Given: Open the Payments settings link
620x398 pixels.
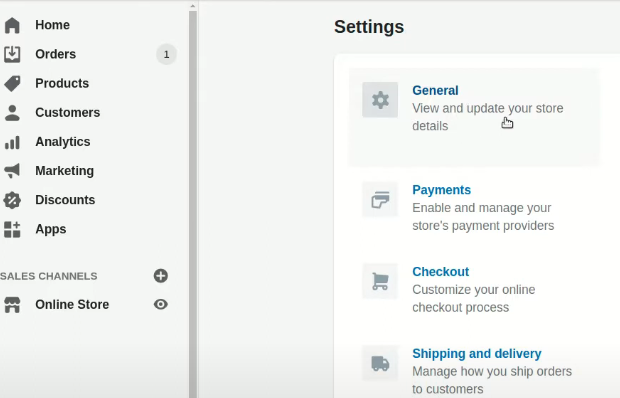Looking at the screenshot, I should 441,190.
